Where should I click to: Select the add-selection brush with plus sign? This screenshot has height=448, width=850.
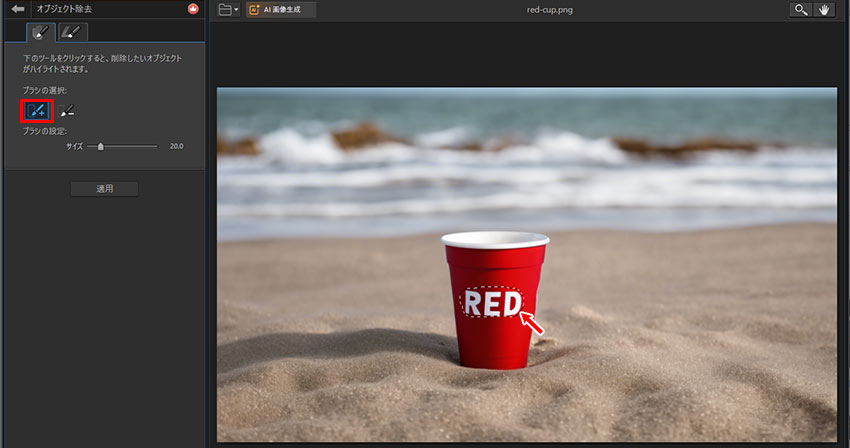point(37,111)
